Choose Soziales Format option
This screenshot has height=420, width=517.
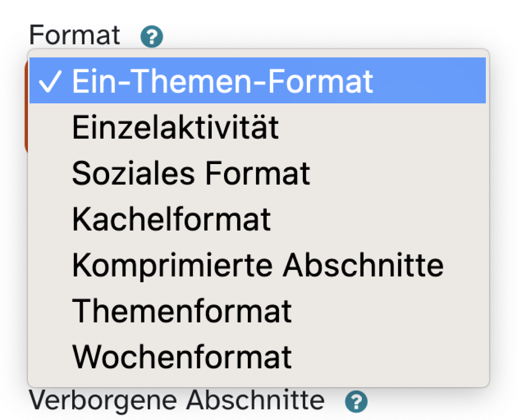[x=190, y=173]
